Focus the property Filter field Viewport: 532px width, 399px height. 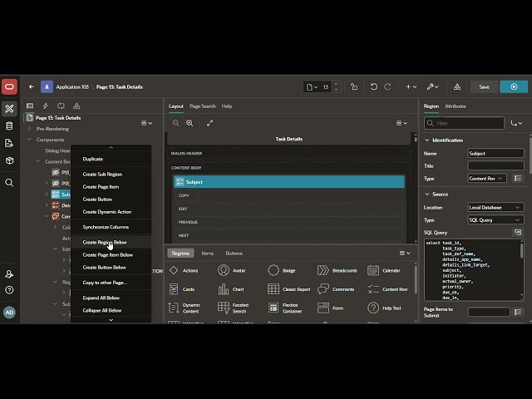[464, 123]
